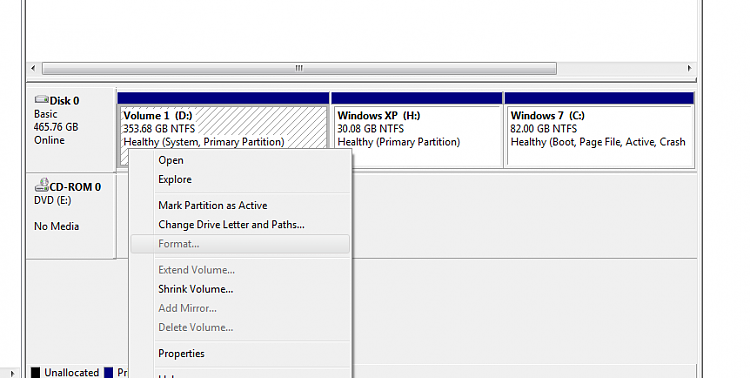Click the 30.08 GB NTFS text

[x=371, y=129]
